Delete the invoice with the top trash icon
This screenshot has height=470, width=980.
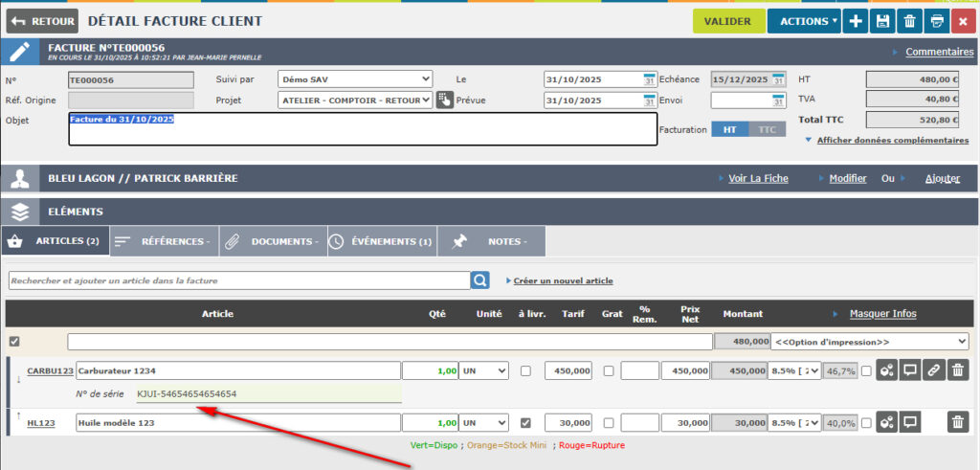[x=909, y=21]
